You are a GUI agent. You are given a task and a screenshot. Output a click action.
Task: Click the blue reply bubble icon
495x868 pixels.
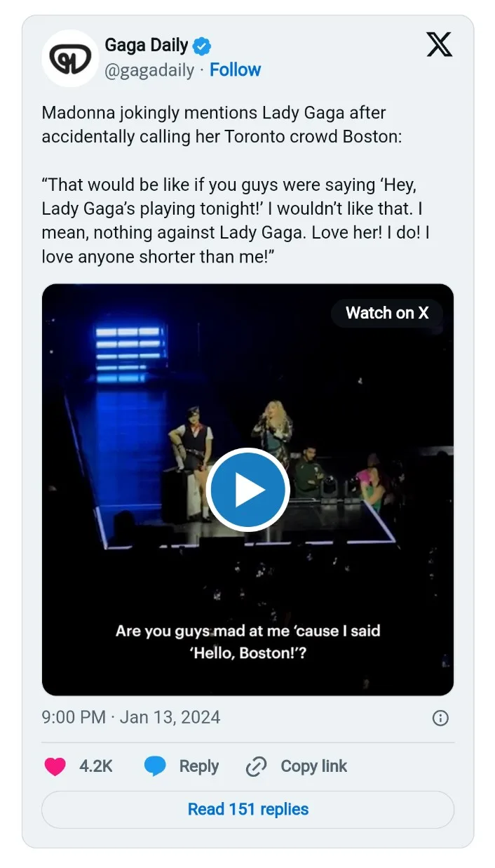(x=155, y=766)
